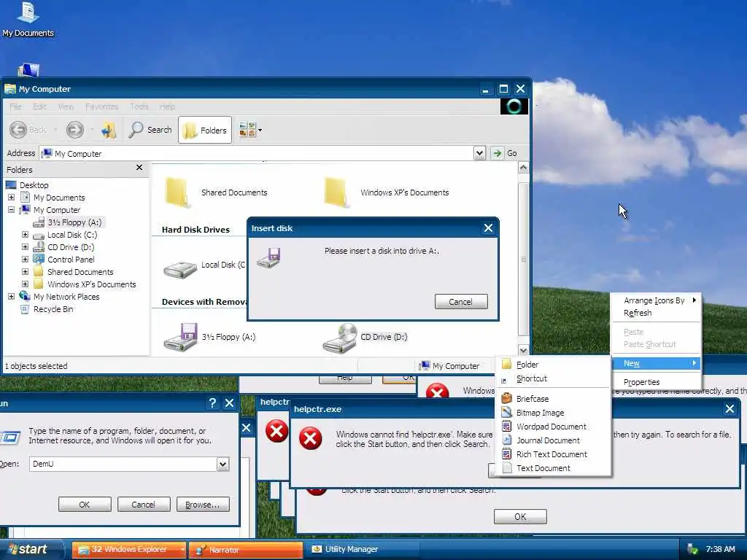Click the Open input field in Run dialog
The height and width of the screenshot is (560, 747).
(123, 464)
